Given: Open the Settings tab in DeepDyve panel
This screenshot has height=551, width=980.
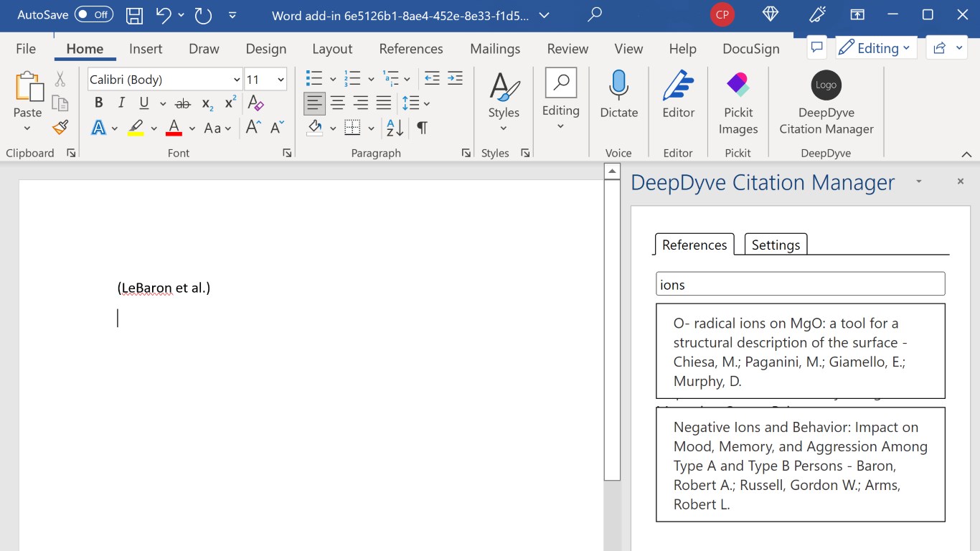Looking at the screenshot, I should point(776,245).
